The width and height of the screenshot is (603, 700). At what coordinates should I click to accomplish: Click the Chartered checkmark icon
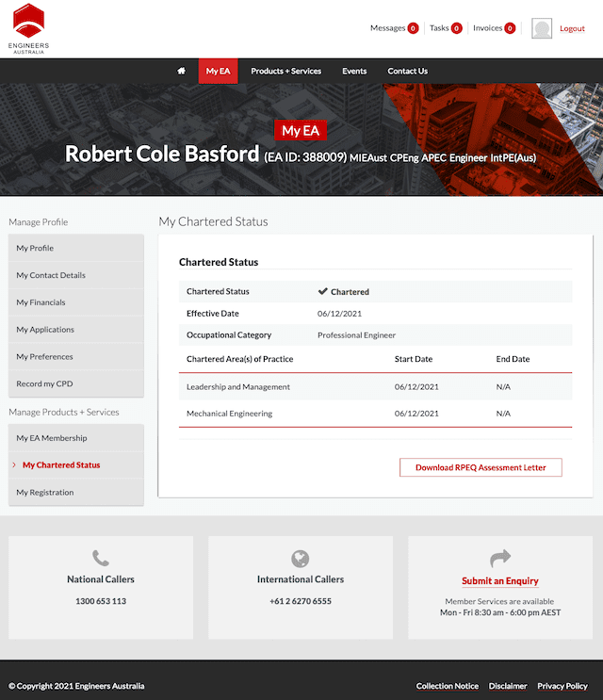click(x=323, y=291)
